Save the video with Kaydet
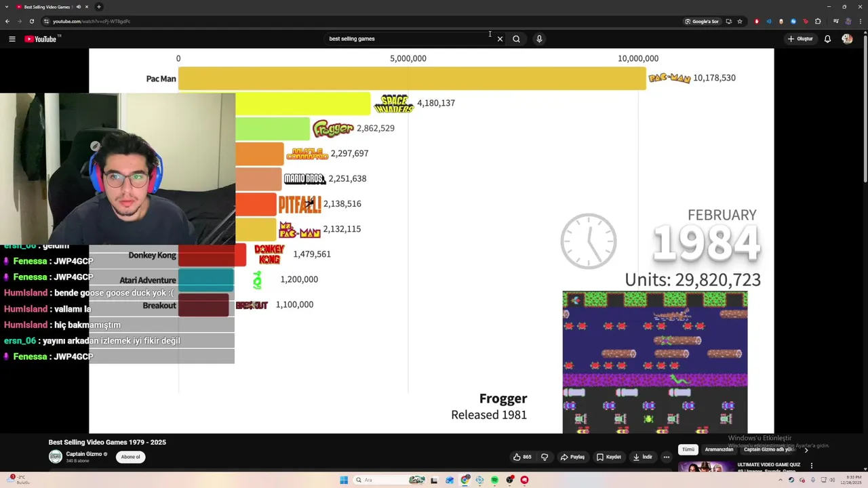Viewport: 868px width, 488px height. [609, 457]
